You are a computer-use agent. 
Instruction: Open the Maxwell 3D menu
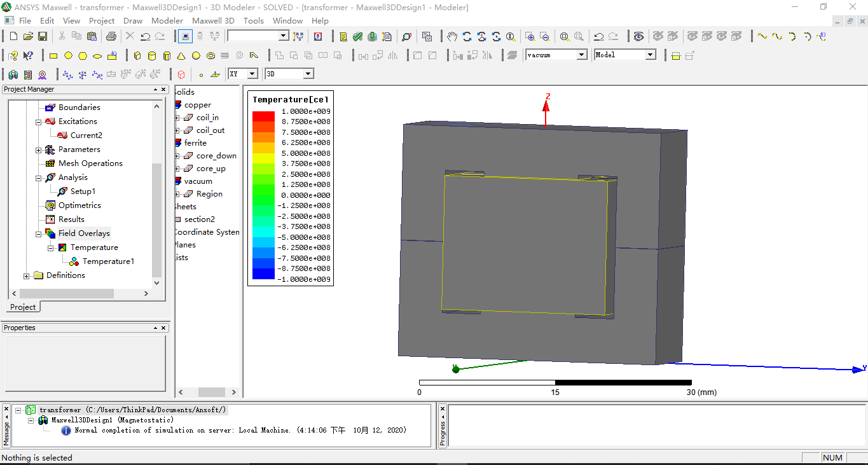click(213, 20)
